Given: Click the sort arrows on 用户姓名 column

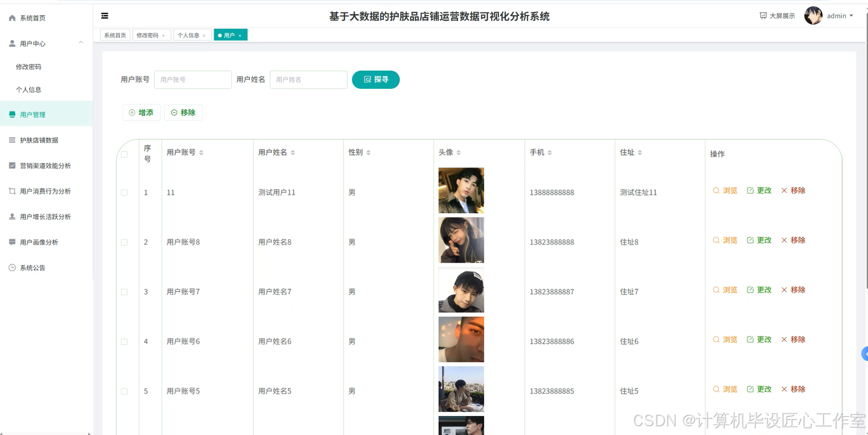Looking at the screenshot, I should click(293, 153).
